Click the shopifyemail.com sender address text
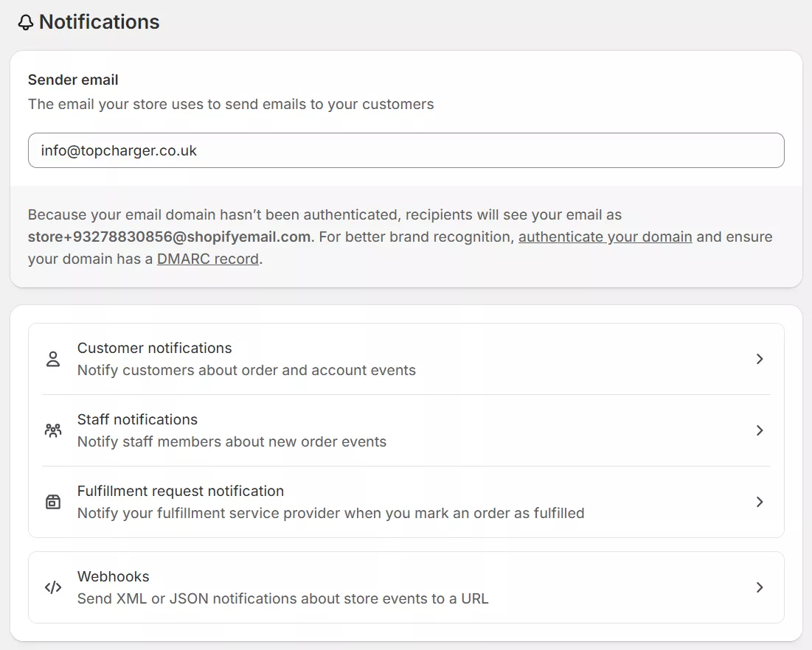812x650 pixels. (170, 237)
